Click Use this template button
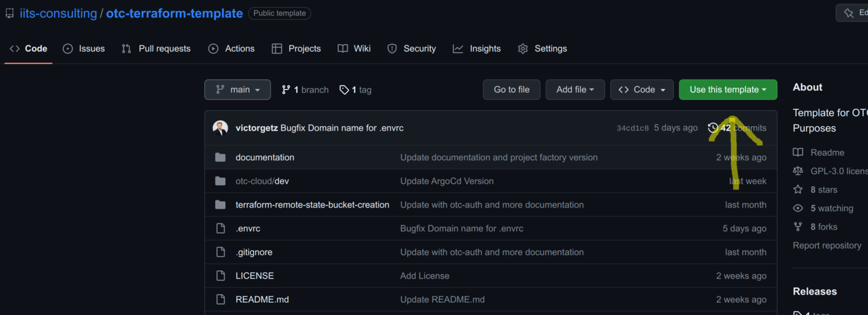This screenshot has height=315, width=868. point(728,90)
